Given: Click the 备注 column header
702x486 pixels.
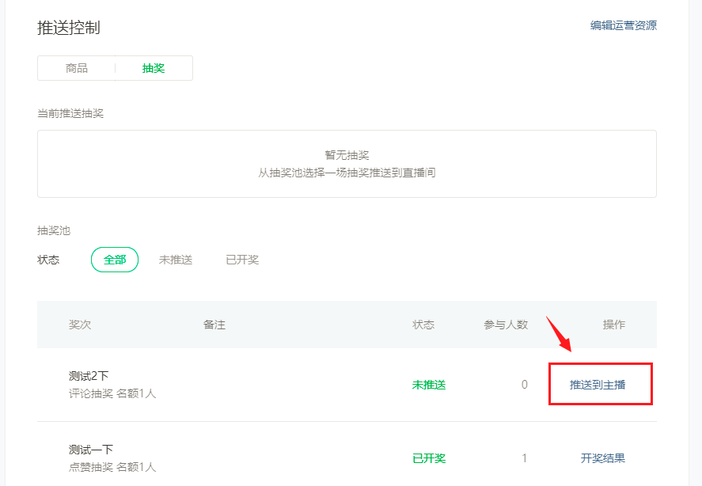Looking at the screenshot, I should click(x=214, y=325).
